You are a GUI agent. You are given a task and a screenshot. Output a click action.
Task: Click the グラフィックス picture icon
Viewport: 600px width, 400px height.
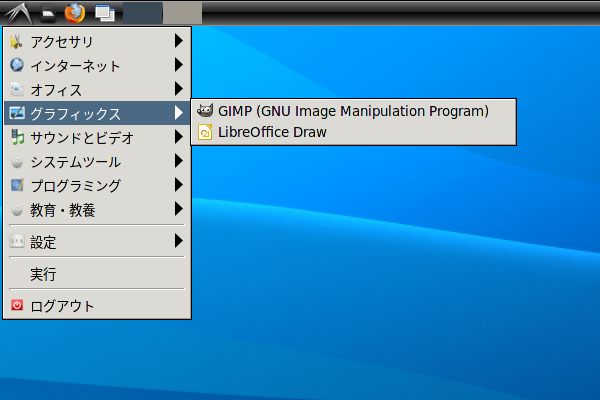click(x=17, y=113)
